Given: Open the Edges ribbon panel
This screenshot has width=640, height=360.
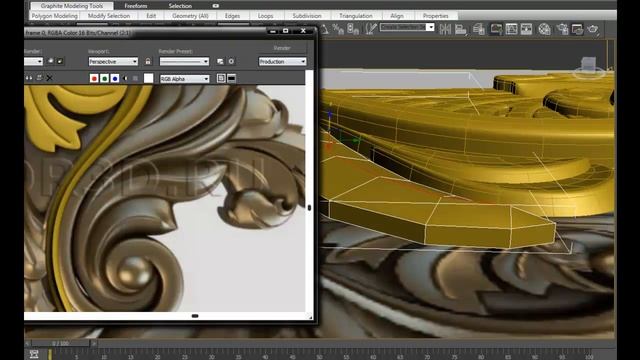Looking at the screenshot, I should point(232,16).
